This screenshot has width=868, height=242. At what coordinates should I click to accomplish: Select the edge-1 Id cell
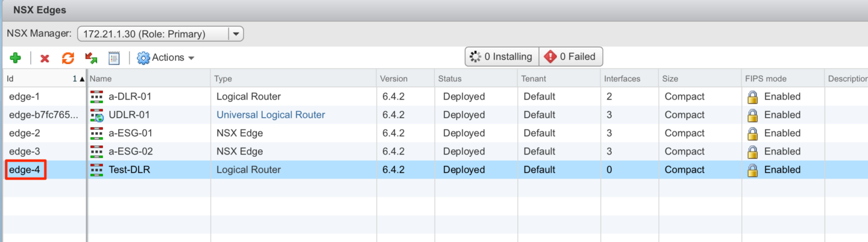coord(45,97)
